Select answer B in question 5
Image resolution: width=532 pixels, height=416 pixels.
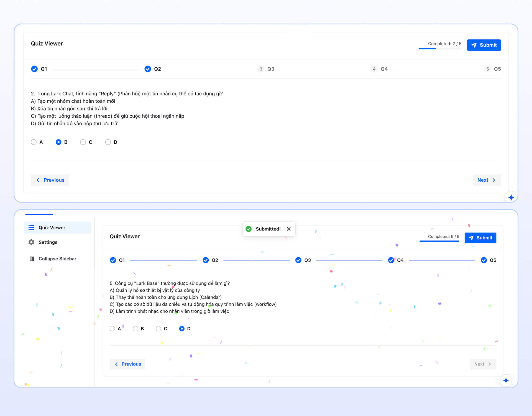coord(135,329)
